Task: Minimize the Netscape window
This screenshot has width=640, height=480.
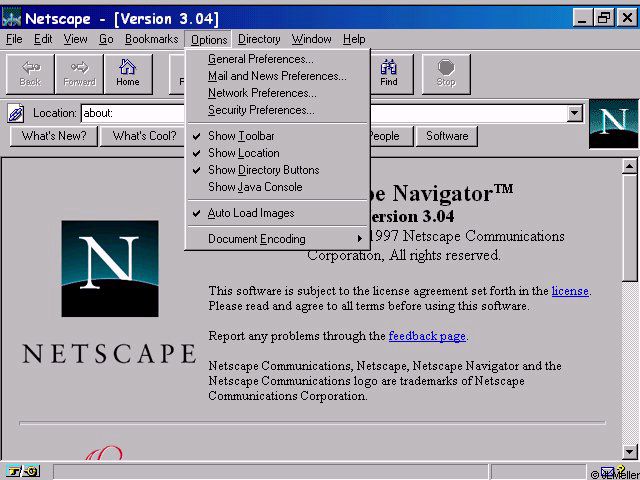Action: click(582, 18)
